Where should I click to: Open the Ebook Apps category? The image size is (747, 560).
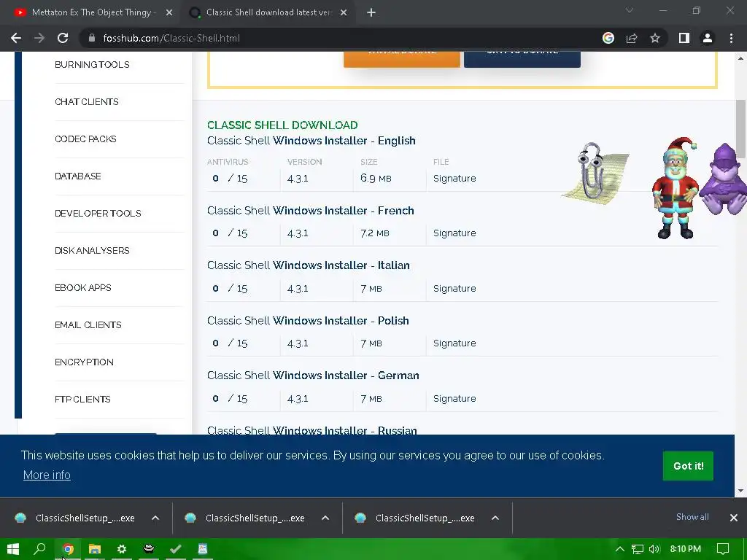[83, 287]
